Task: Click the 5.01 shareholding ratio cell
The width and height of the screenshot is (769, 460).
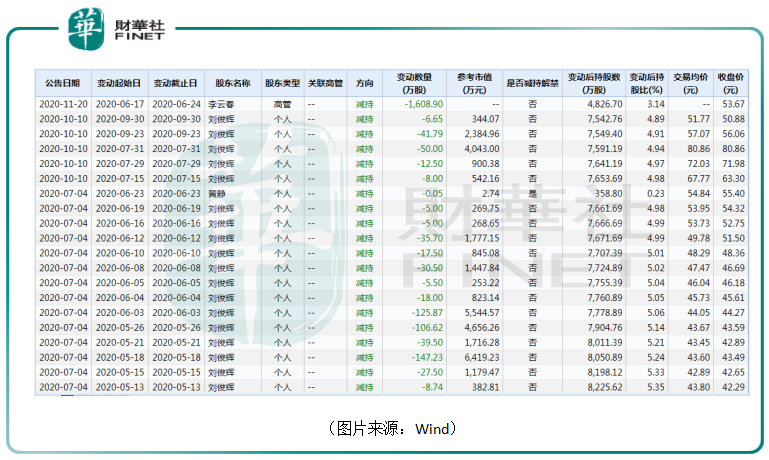Action: [656, 253]
